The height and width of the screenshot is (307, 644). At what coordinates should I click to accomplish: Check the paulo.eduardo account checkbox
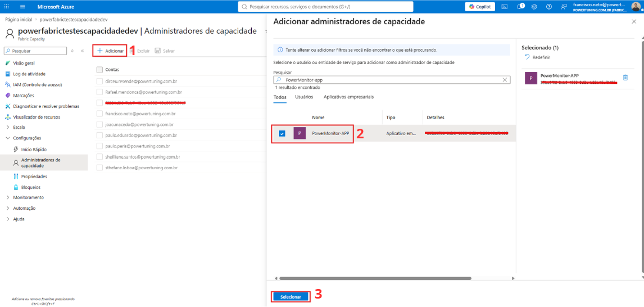pyautogui.click(x=99, y=135)
